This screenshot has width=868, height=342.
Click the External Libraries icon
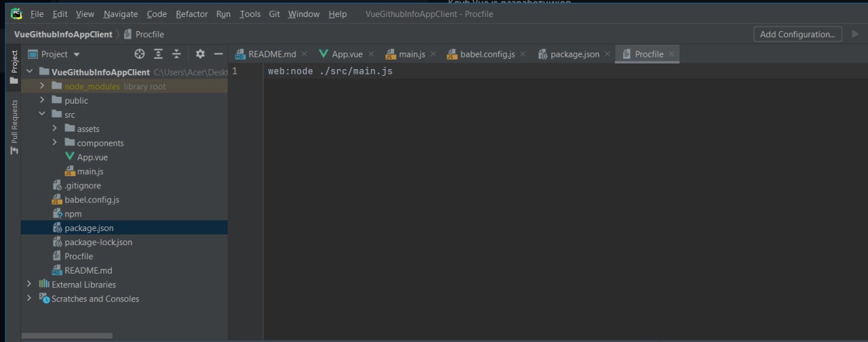[x=44, y=284]
